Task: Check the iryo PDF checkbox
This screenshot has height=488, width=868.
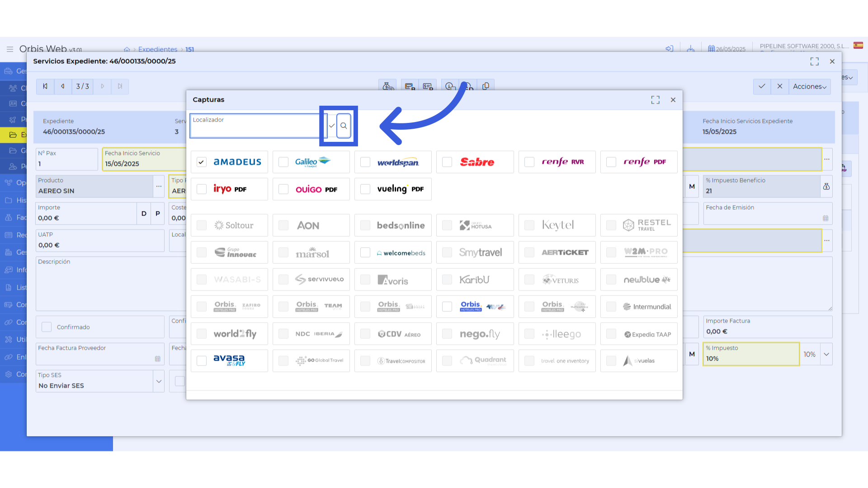Action: (x=202, y=189)
